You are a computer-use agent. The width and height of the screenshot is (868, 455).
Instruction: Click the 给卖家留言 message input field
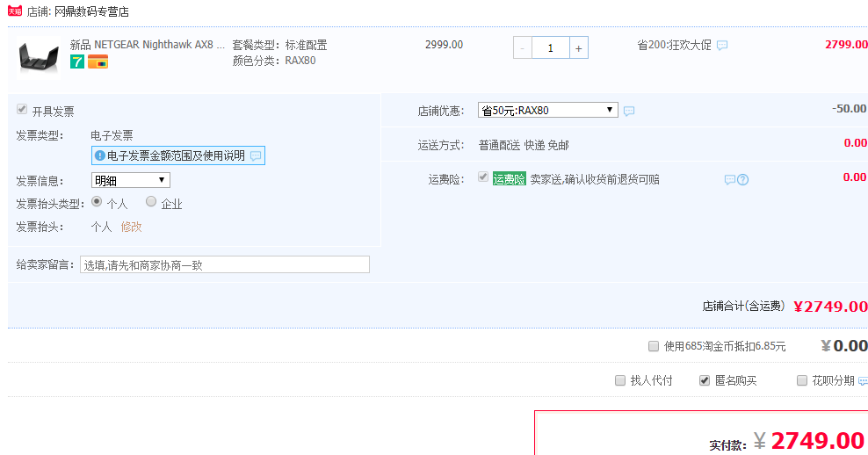pyautogui.click(x=225, y=264)
